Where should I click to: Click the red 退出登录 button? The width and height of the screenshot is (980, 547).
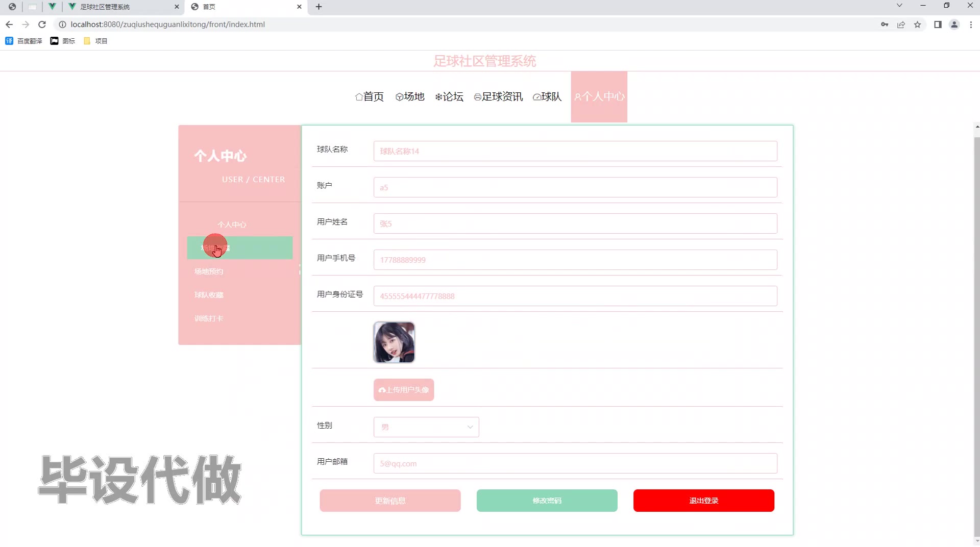(x=704, y=501)
